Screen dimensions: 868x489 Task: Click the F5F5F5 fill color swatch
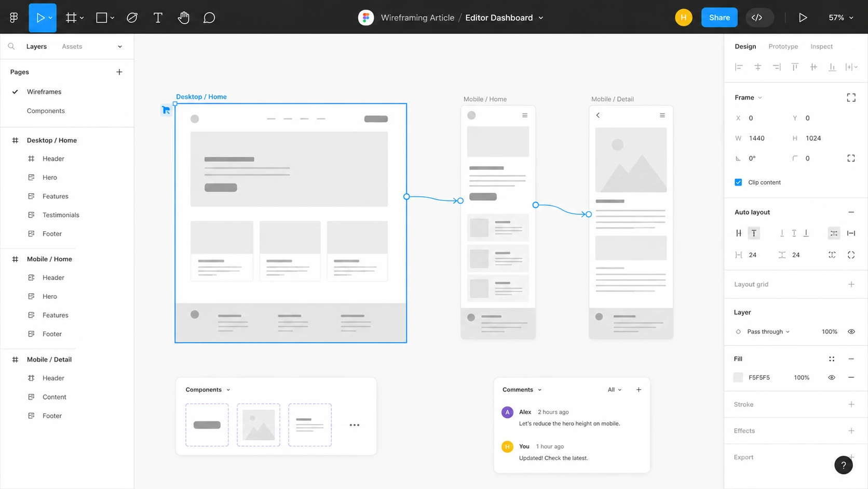click(x=738, y=378)
